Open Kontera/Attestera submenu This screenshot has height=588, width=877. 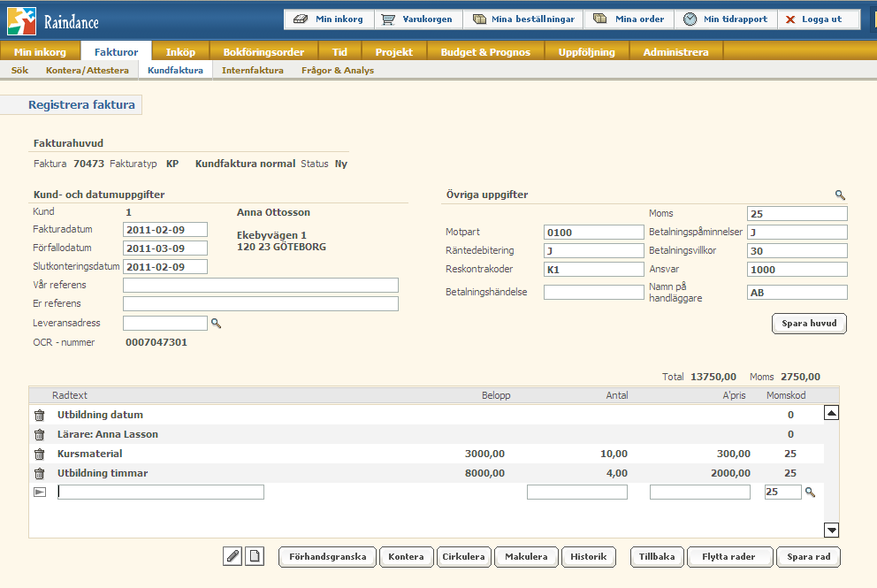tap(88, 71)
